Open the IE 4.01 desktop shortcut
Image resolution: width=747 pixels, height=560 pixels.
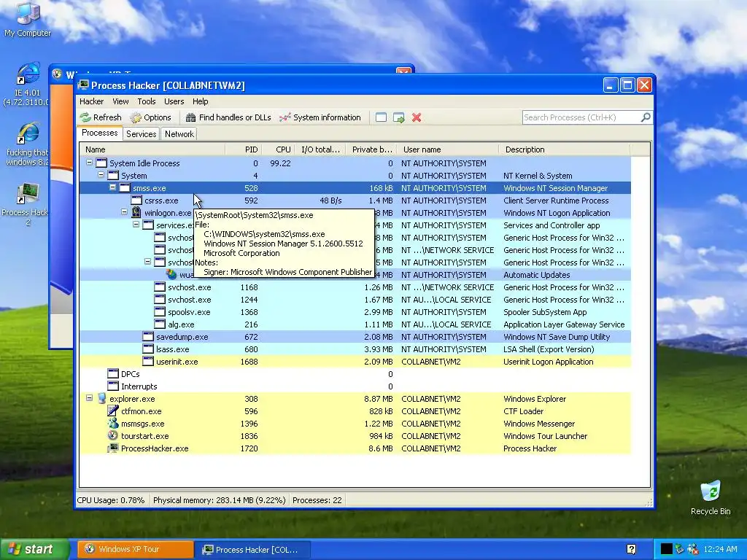pos(28,85)
